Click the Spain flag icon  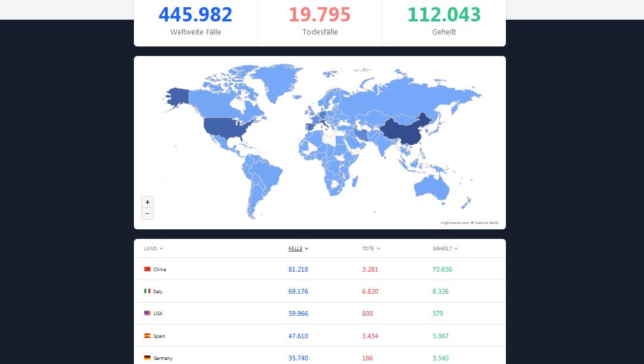147,335
